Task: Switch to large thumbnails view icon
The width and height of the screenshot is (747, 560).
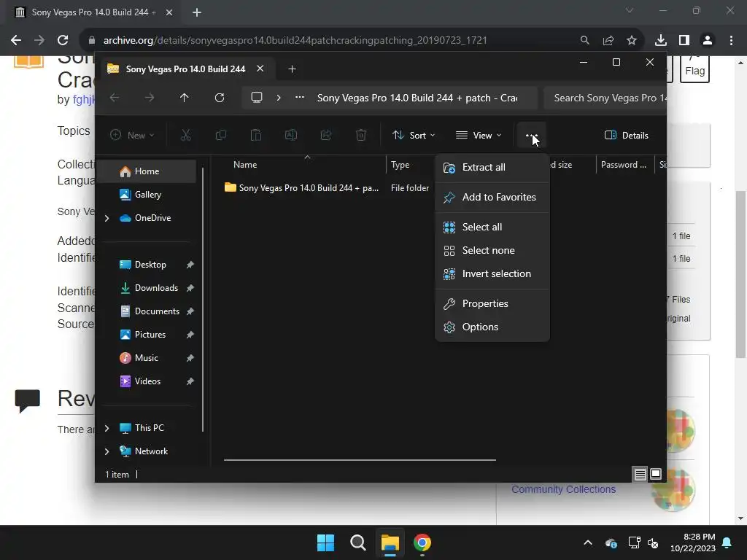Action: tap(656, 474)
